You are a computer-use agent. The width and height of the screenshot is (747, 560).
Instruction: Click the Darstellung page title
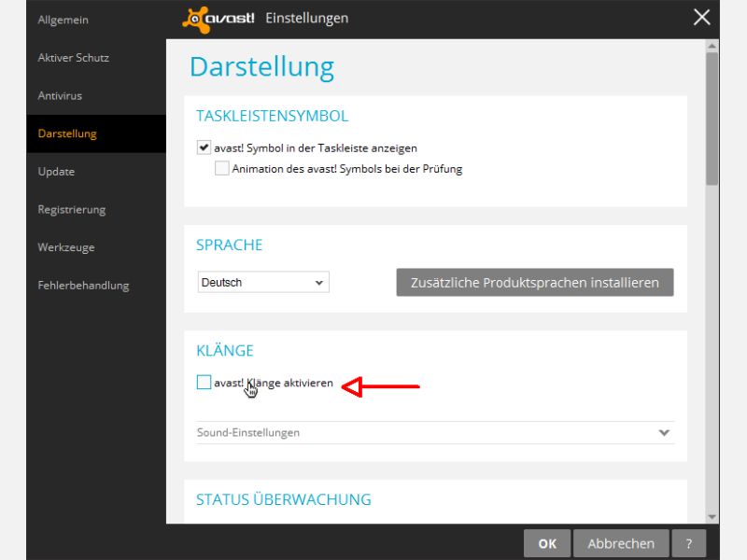tap(262, 67)
